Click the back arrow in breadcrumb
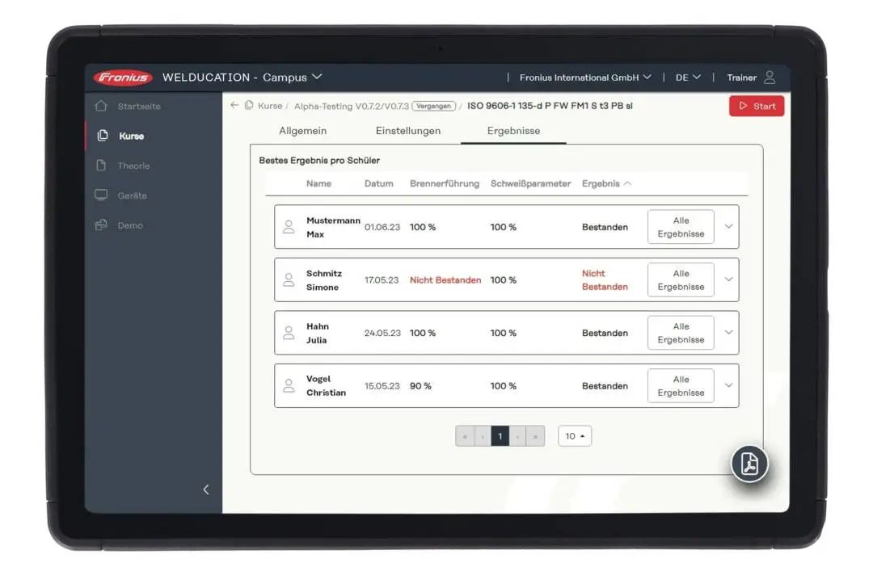Viewport: 873px width, 588px height. (x=234, y=105)
